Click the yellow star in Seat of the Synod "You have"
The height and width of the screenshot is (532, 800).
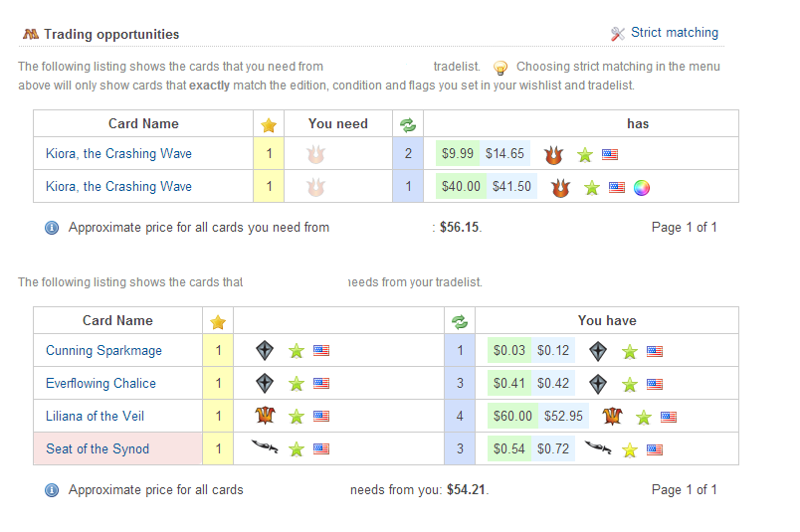pyautogui.click(x=629, y=449)
